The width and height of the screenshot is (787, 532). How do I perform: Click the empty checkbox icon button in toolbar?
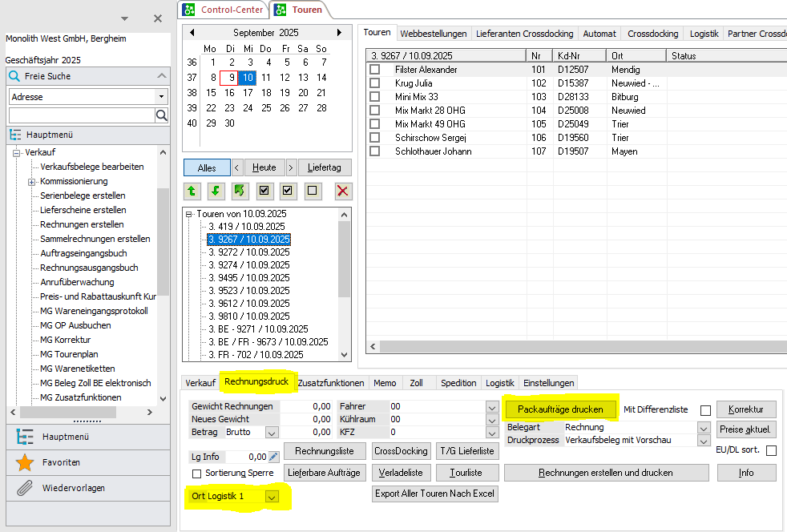313,191
